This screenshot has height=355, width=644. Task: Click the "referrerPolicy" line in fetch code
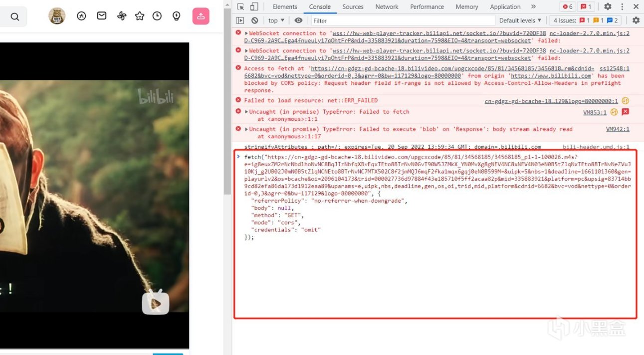(x=329, y=201)
